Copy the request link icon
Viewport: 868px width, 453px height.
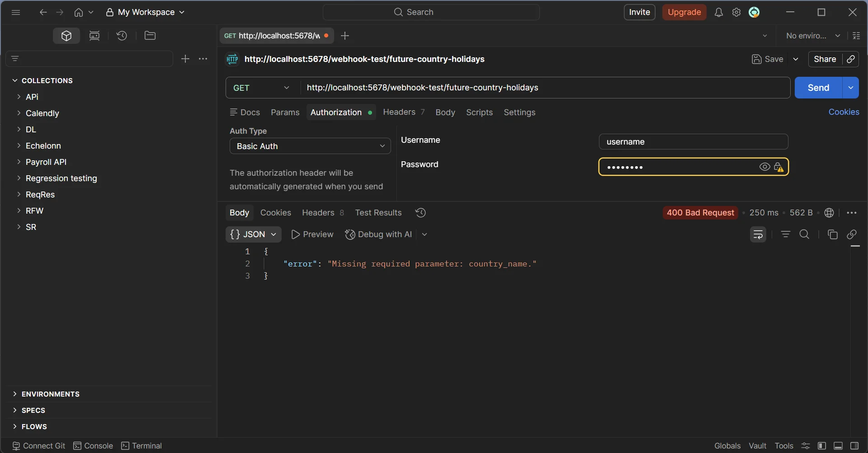point(851,59)
